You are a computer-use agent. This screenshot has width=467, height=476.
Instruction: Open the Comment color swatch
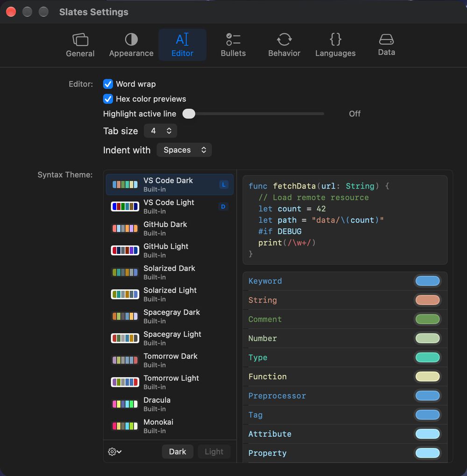click(x=427, y=319)
